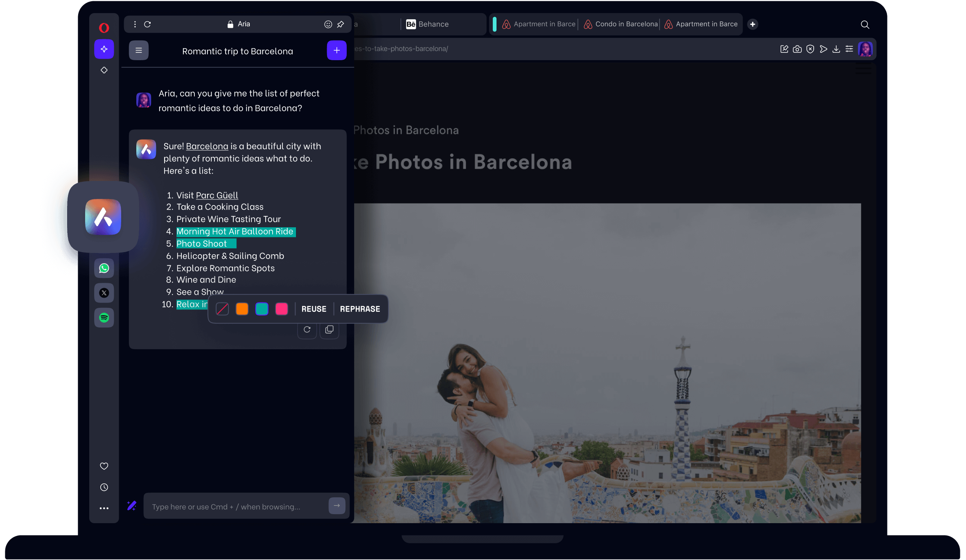
Task: Open site permissions via the lock icon
Action: (x=230, y=24)
